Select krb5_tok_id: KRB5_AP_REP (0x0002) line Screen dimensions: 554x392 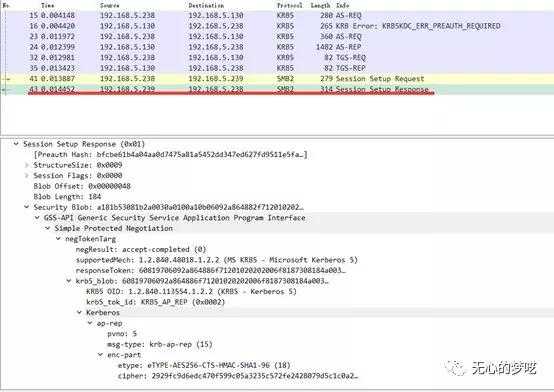tap(155, 302)
